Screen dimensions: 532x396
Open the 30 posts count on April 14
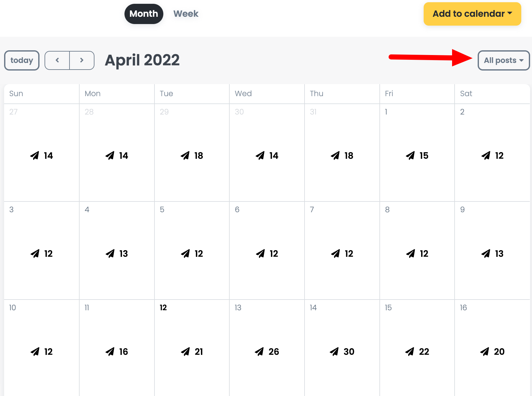coord(349,352)
